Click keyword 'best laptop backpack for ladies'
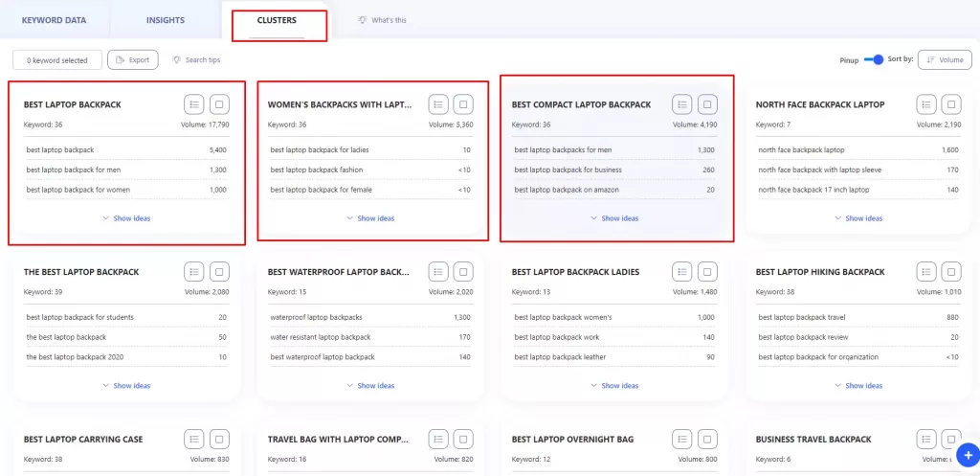The height and width of the screenshot is (476, 980). click(320, 149)
